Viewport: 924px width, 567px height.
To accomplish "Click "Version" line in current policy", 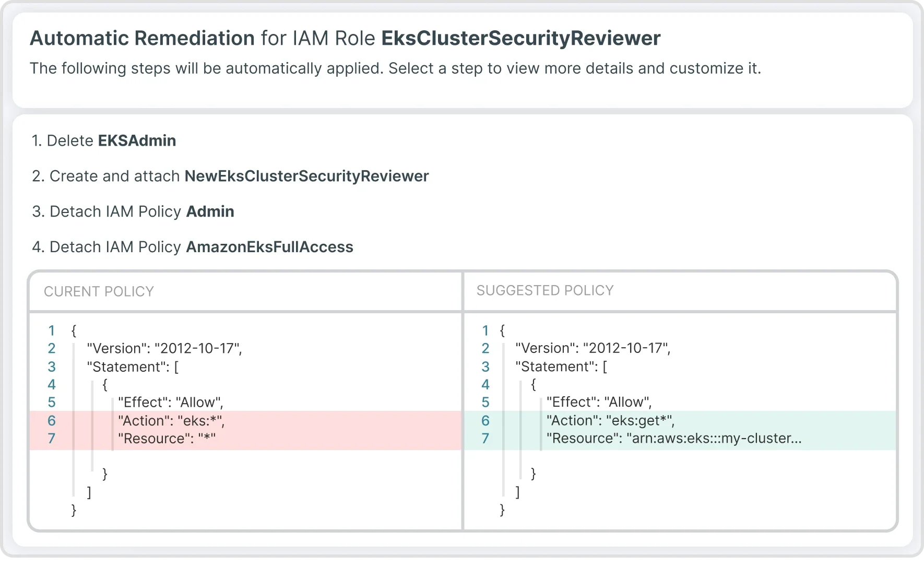I will [164, 348].
